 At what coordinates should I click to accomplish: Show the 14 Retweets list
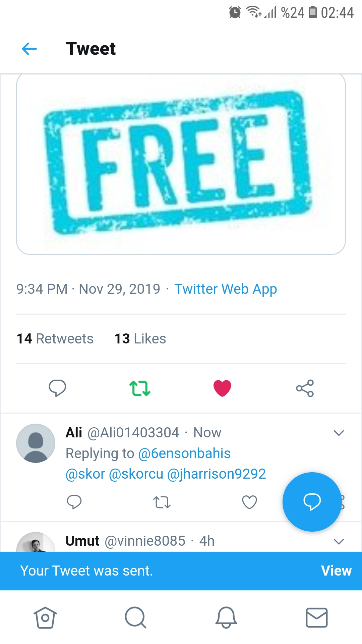(x=55, y=339)
